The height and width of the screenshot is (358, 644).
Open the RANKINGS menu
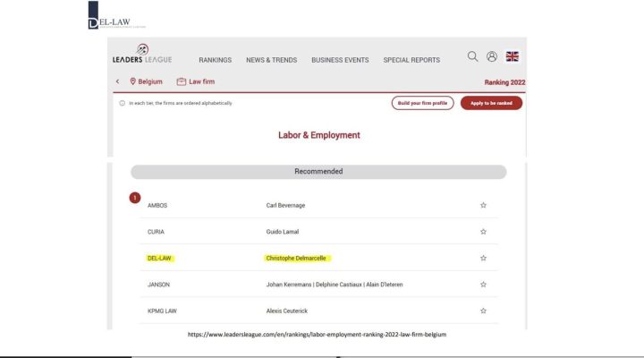coord(216,60)
